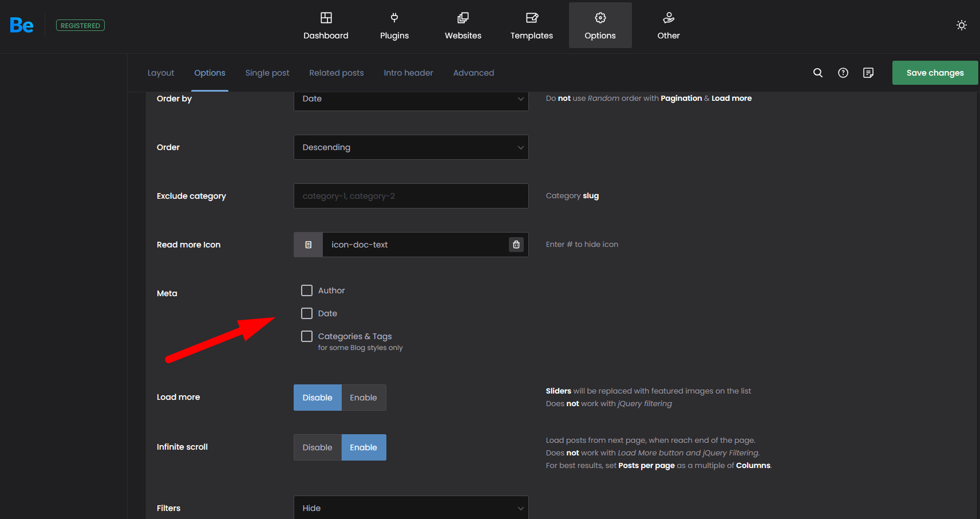Switch to the Advanced tab

click(473, 73)
